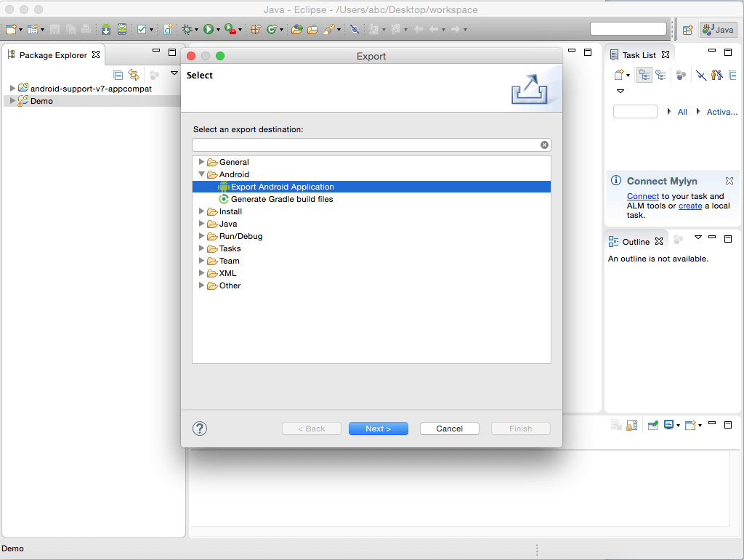Open Android Virtual Device Manager icon
This screenshot has width=744, height=560.
pyautogui.click(x=122, y=29)
